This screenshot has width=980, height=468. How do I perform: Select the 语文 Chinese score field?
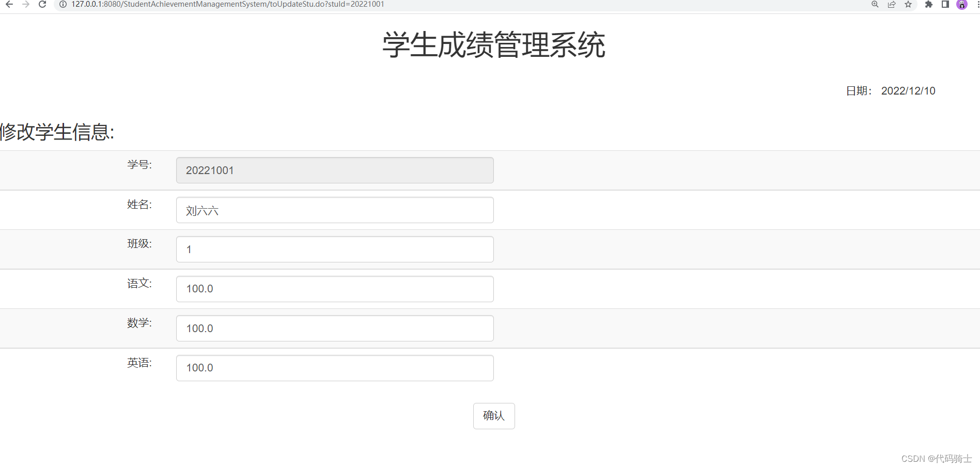pos(334,289)
